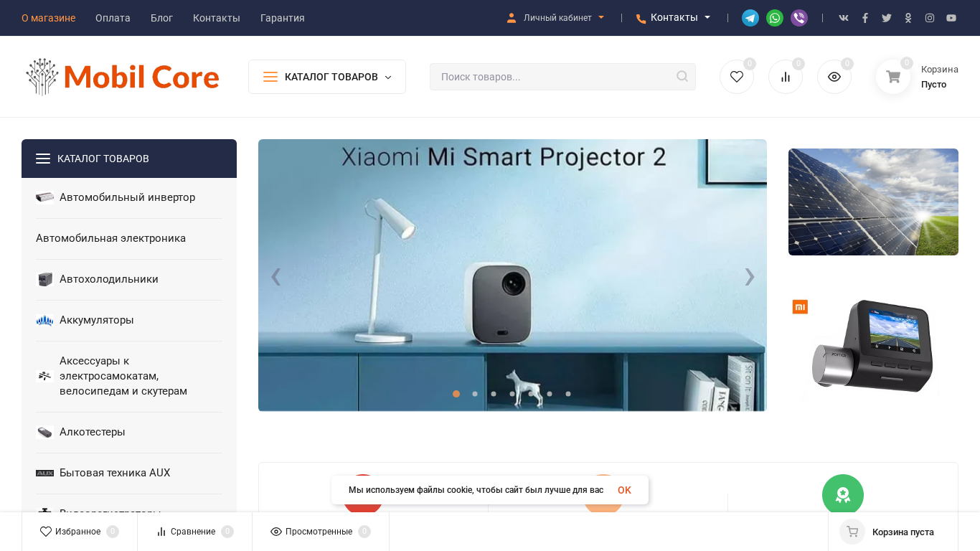Select Автомобильный инвертор category

pos(129,197)
